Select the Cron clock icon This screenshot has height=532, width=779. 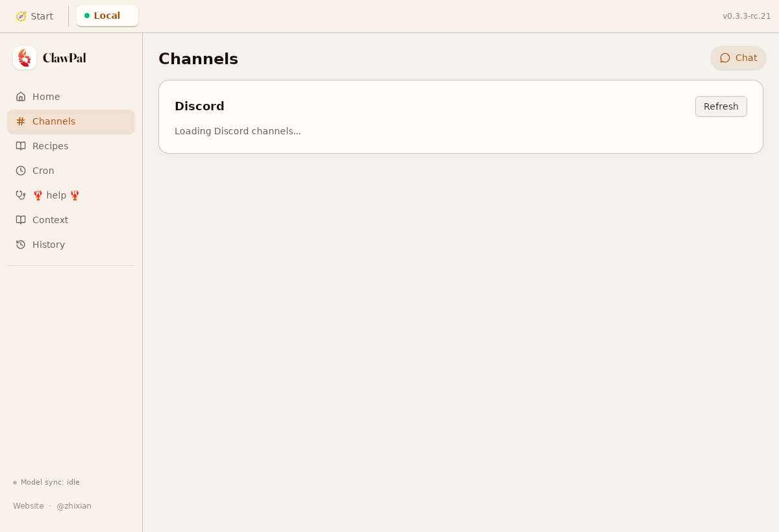point(21,171)
